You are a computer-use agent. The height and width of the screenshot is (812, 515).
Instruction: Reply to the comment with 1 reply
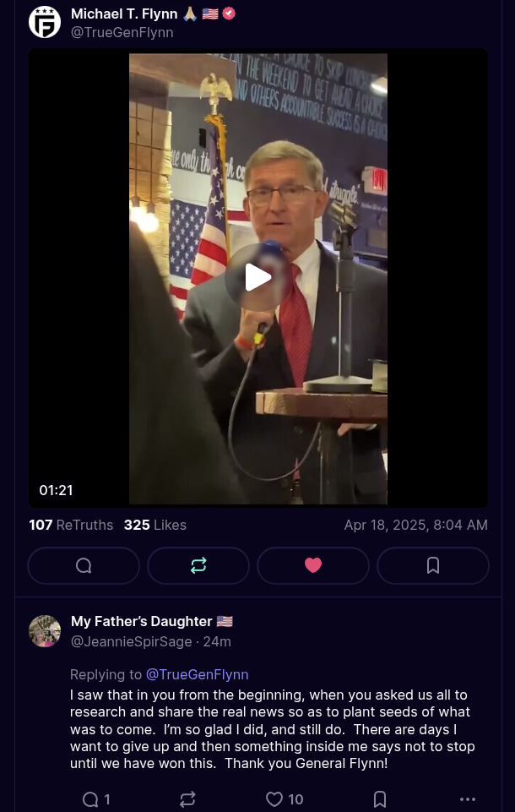point(96,799)
